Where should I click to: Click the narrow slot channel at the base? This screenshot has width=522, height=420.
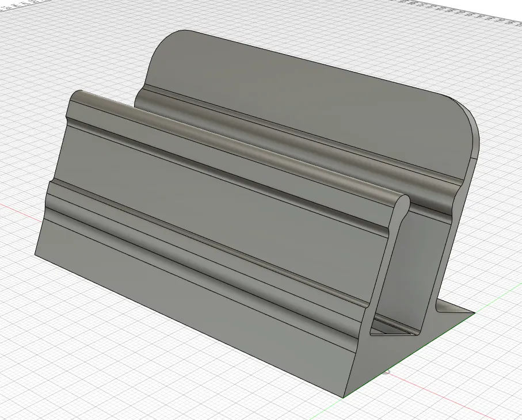(x=393, y=328)
